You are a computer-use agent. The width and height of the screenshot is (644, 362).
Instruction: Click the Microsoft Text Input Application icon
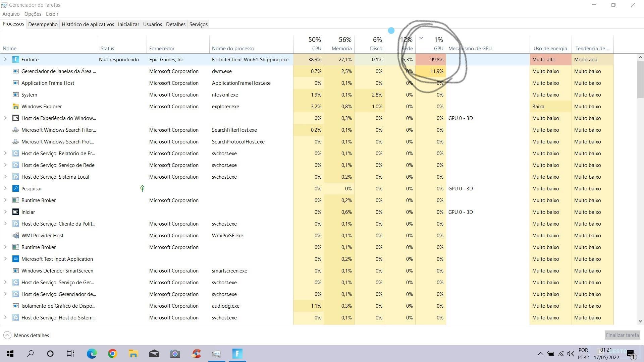(15, 259)
